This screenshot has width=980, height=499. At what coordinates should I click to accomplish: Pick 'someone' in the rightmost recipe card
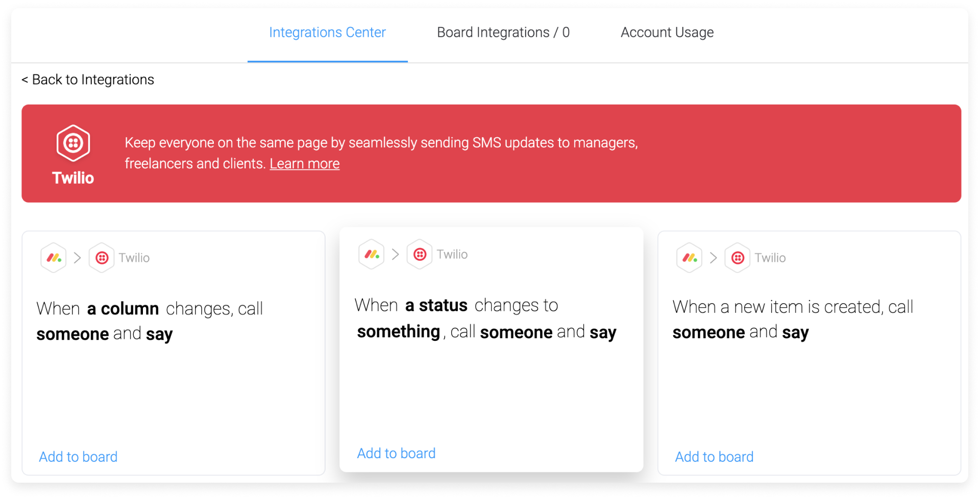[708, 332]
